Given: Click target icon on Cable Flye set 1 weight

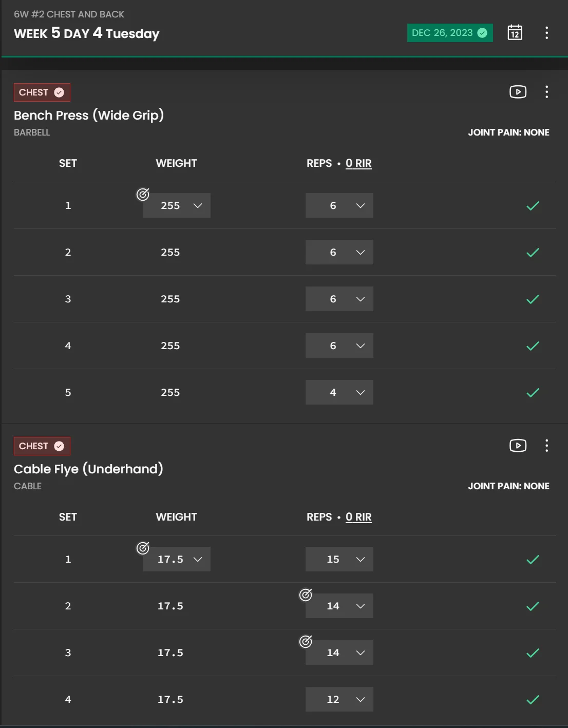Looking at the screenshot, I should (143, 548).
